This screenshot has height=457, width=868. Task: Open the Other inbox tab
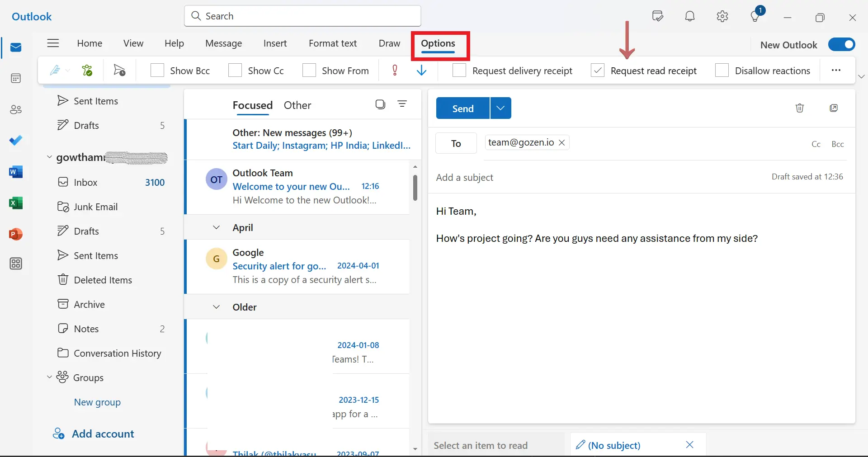click(297, 105)
